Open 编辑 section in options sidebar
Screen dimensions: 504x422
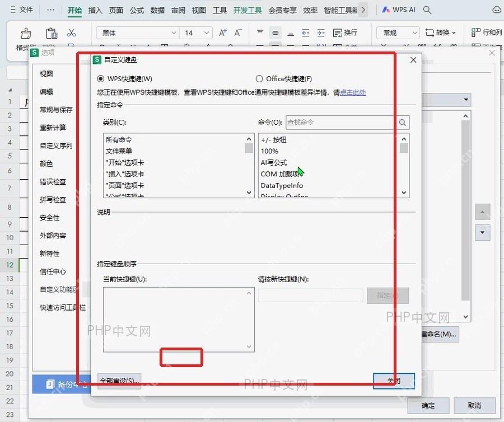46,92
